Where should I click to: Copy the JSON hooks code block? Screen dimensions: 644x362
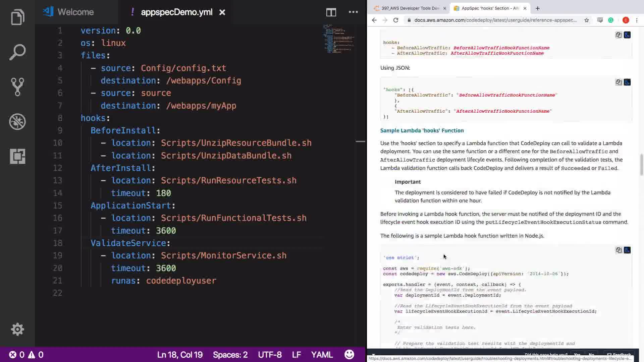pyautogui.click(x=619, y=82)
